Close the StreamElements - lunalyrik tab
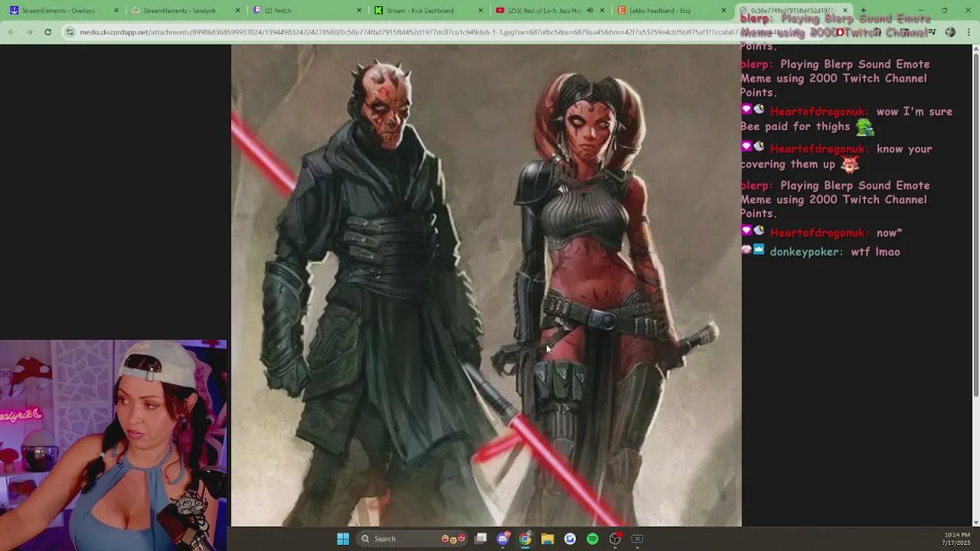Screen dimensions: 980x551 pos(238,11)
